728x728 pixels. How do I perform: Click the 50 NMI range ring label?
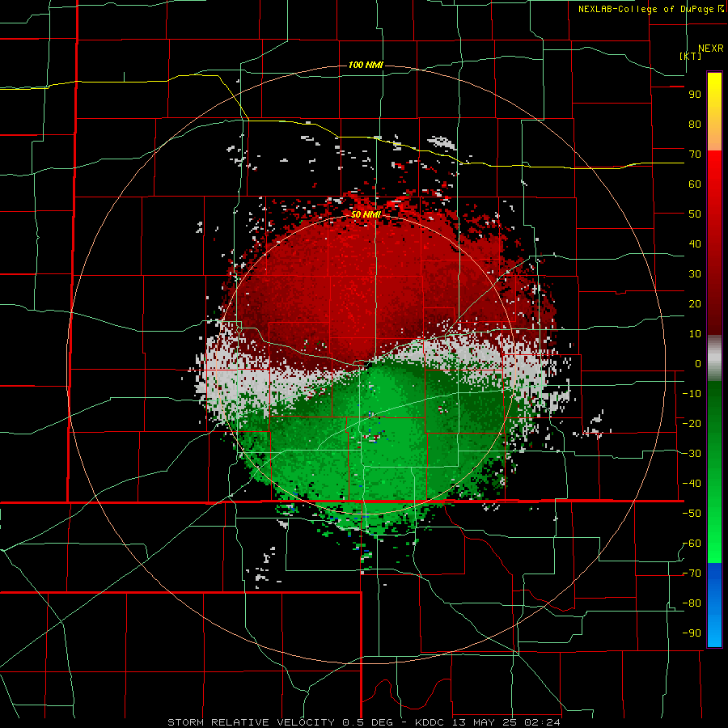[366, 214]
